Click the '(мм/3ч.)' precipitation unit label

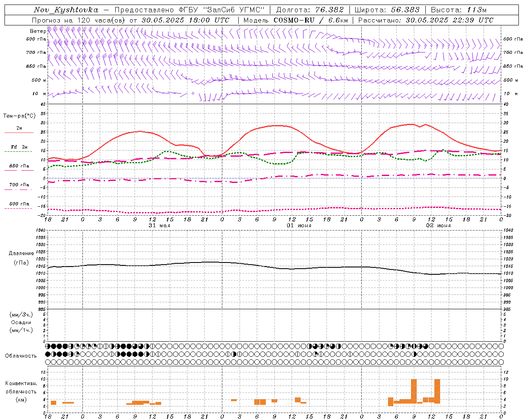(x=21, y=315)
